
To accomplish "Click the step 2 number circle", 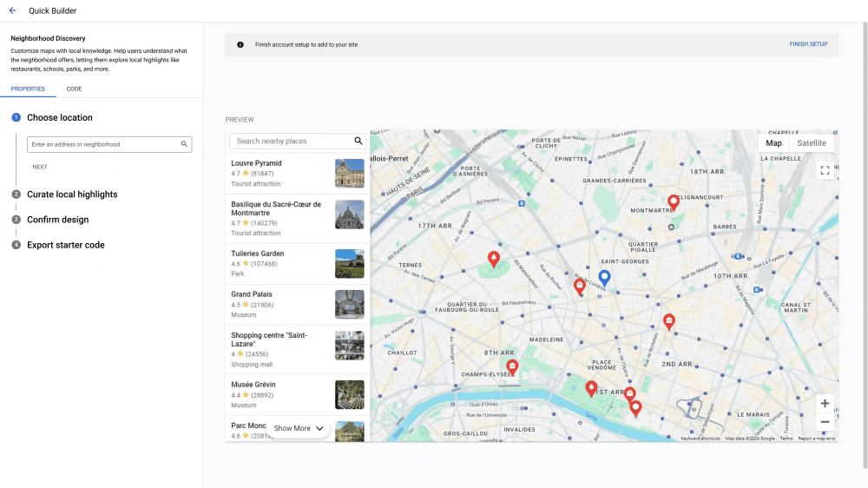I will click(x=16, y=195).
